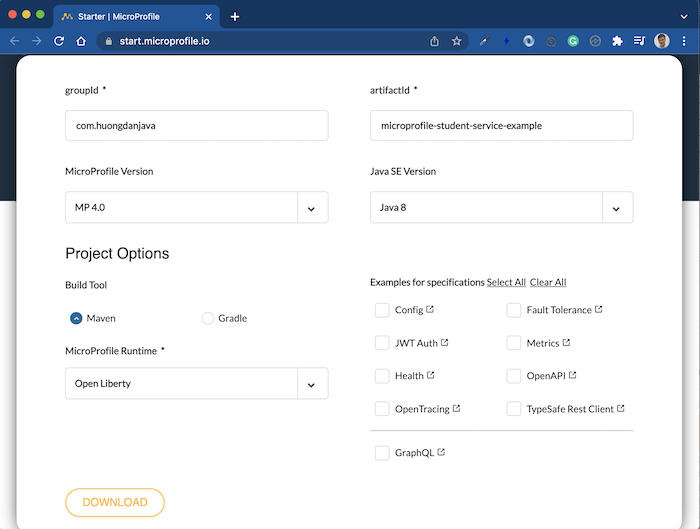Expand the MicroProfile Version dropdown arrow
This screenshot has height=529, width=700.
pos(312,208)
